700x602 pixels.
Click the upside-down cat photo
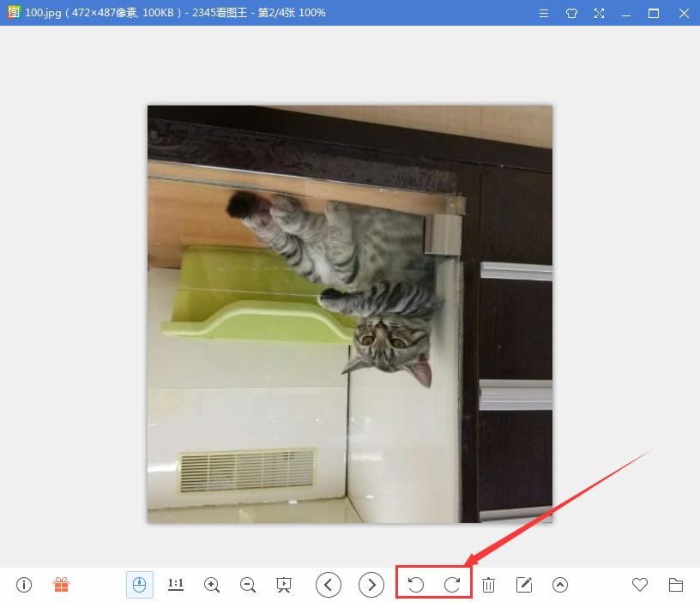tap(350, 313)
